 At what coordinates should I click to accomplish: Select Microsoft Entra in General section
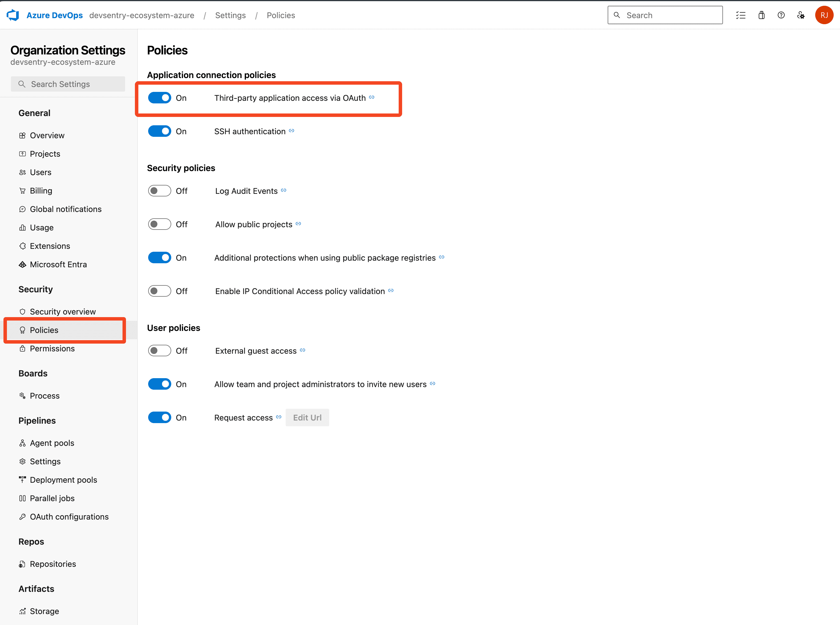coord(58,264)
